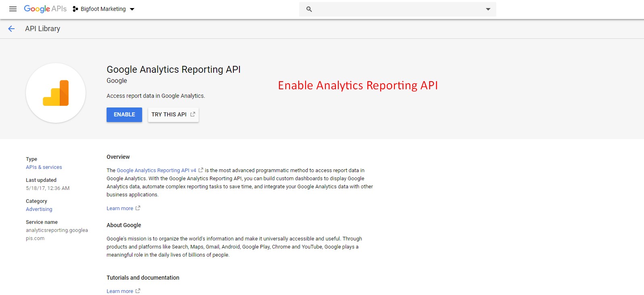
Task: Click the Tutorials and documentation heading
Action: pyautogui.click(x=143, y=278)
